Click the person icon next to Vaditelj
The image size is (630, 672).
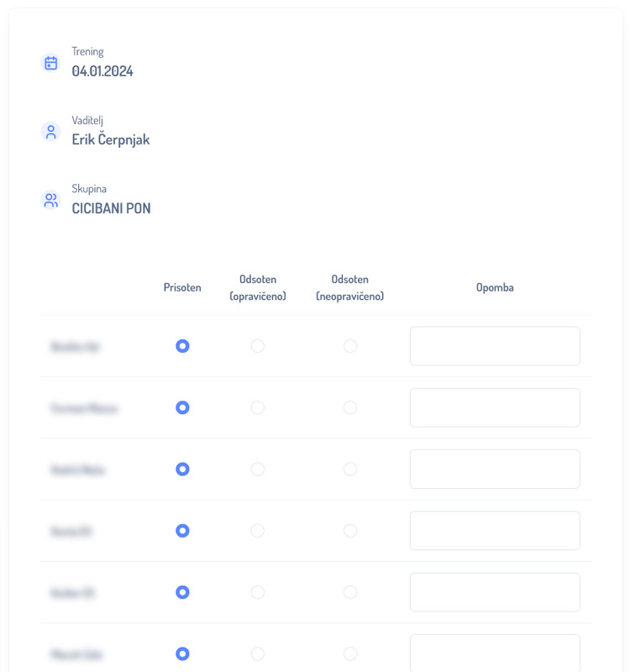[50, 132]
